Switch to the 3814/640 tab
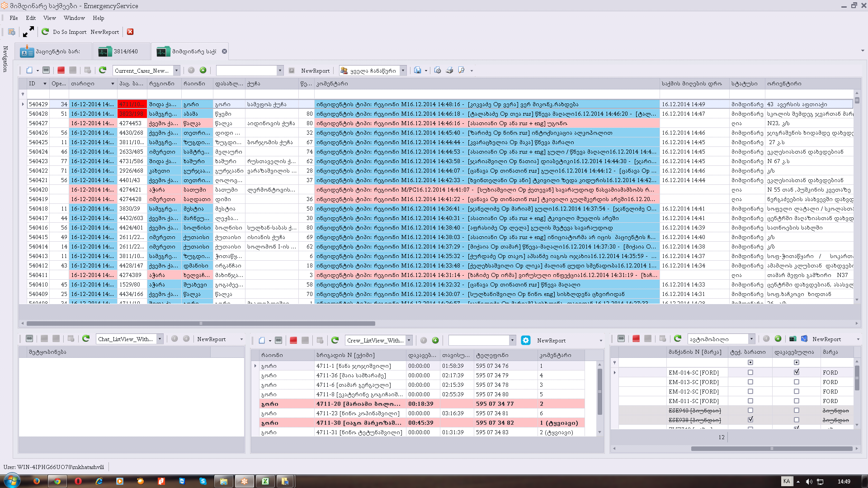The width and height of the screenshot is (868, 488). point(121,52)
